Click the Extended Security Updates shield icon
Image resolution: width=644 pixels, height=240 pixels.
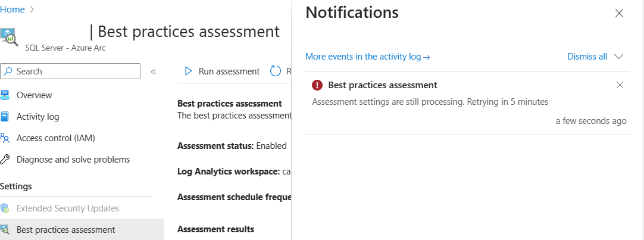click(x=5, y=208)
